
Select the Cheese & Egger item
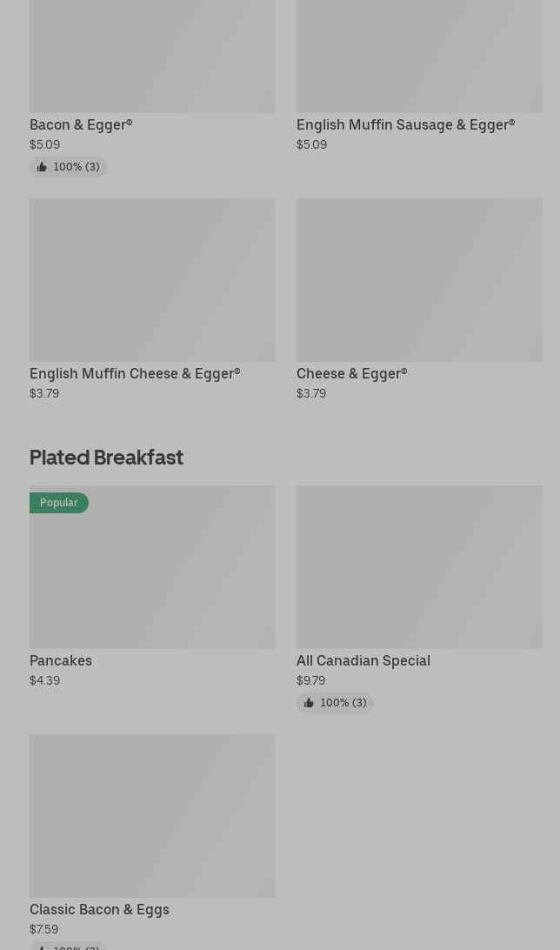click(x=351, y=374)
